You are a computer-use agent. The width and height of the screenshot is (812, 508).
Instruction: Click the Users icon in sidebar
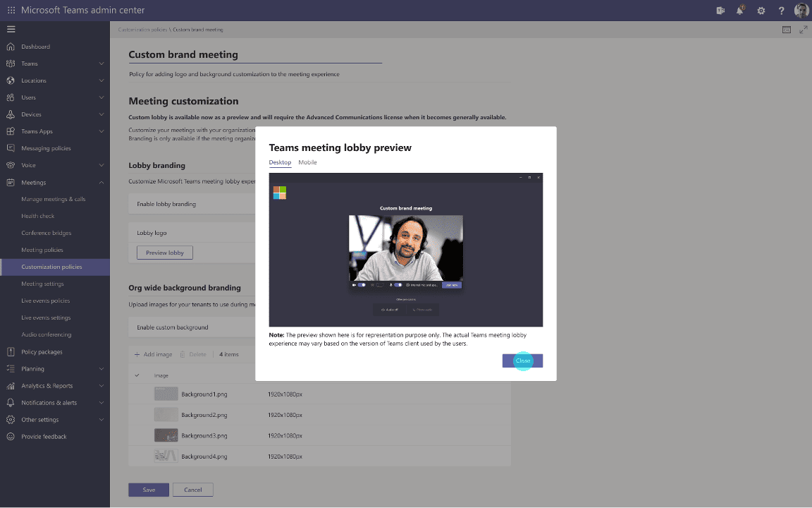(x=11, y=97)
